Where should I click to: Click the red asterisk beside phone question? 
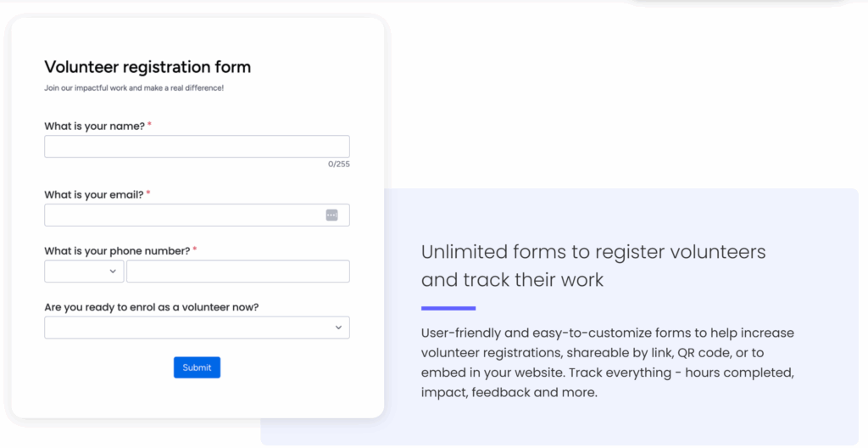tap(195, 250)
